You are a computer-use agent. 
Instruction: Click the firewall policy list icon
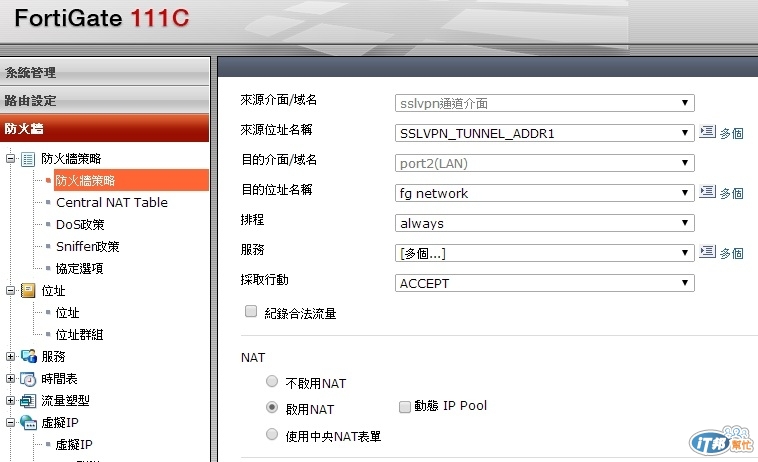(28, 159)
